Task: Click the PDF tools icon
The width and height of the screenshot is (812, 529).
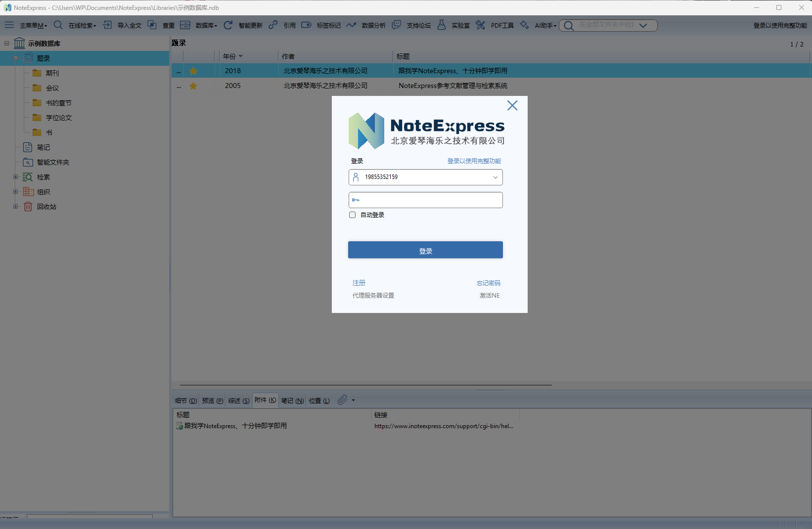Action: point(480,25)
